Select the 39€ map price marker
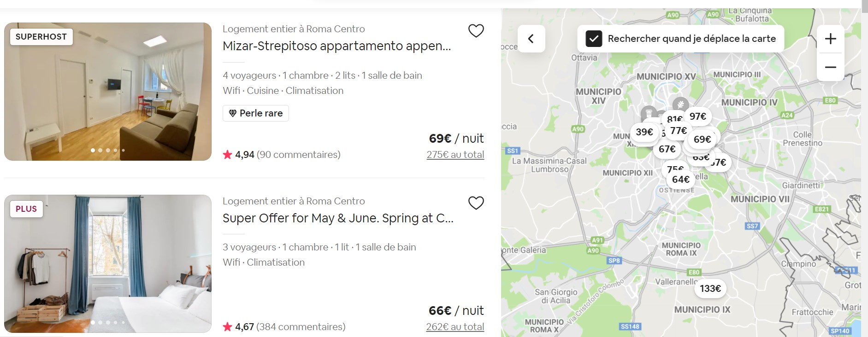The width and height of the screenshot is (868, 337). [644, 132]
